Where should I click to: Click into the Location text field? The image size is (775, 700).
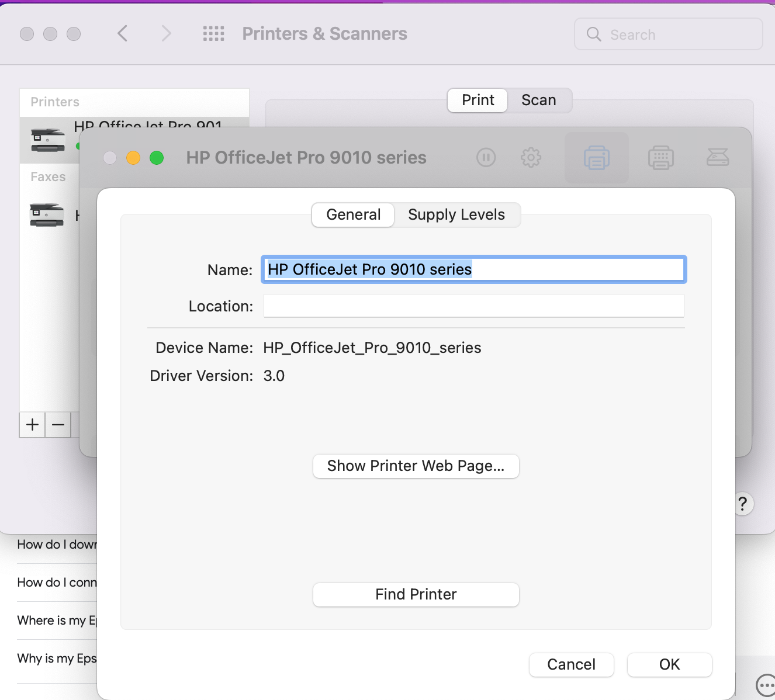[474, 306]
